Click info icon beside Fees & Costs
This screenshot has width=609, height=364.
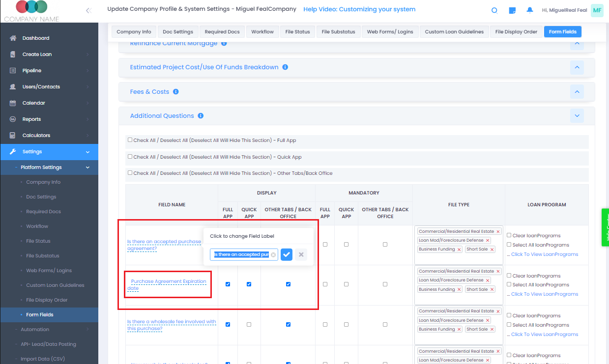click(176, 92)
